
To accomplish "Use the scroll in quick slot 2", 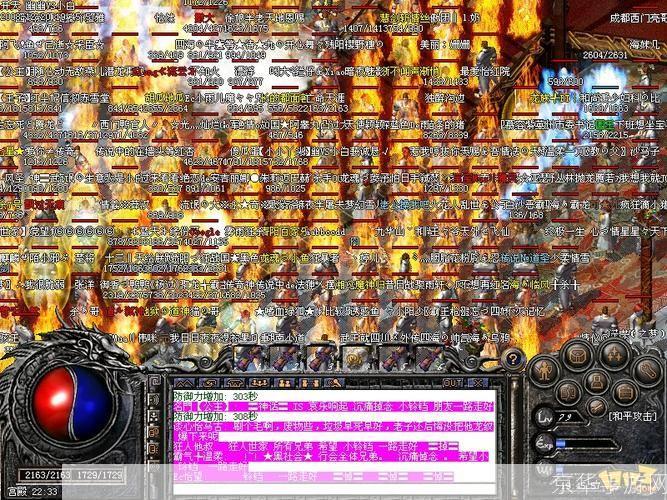I will (285, 357).
